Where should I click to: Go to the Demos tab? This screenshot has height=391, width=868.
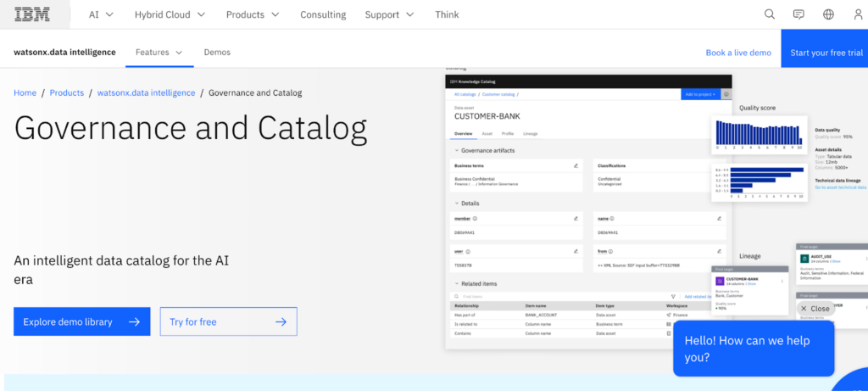tap(217, 53)
